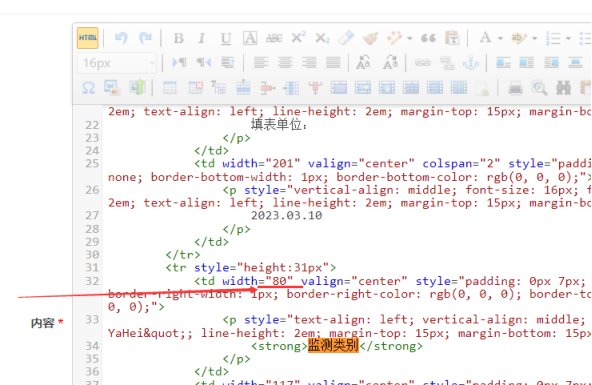This screenshot has height=385, width=592.
Task: Click the Superscript icon
Action: pos(298,38)
